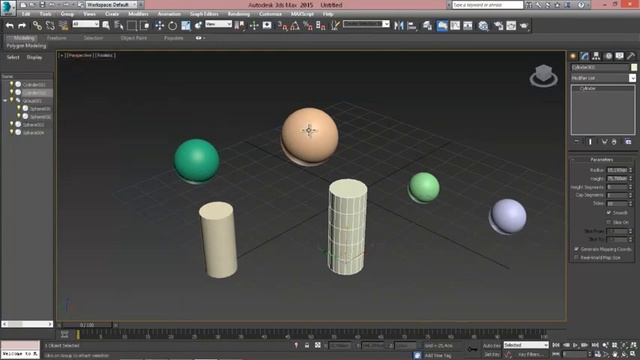Switch to the Freeform ribbon tab
640x360 pixels.
[x=57, y=38]
